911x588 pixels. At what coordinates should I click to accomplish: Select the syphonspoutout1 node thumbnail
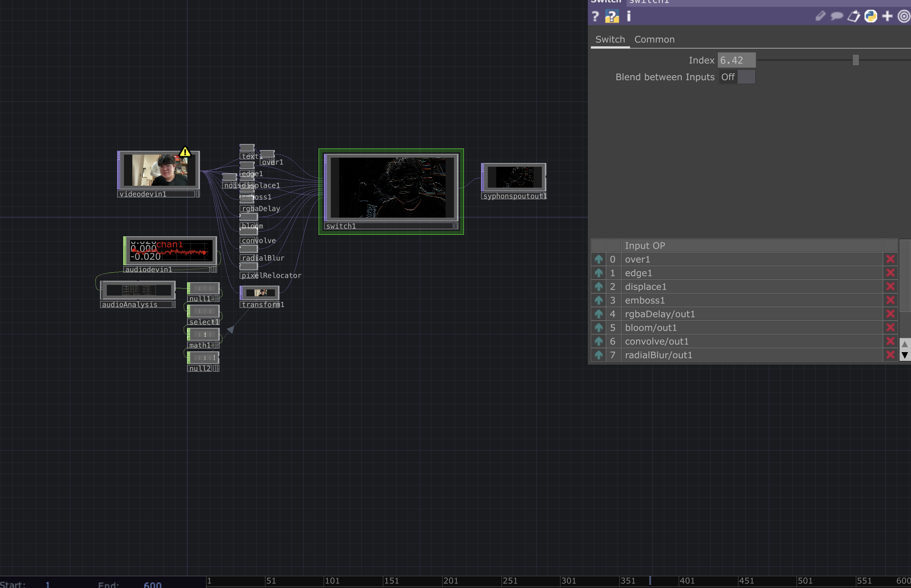point(514,177)
